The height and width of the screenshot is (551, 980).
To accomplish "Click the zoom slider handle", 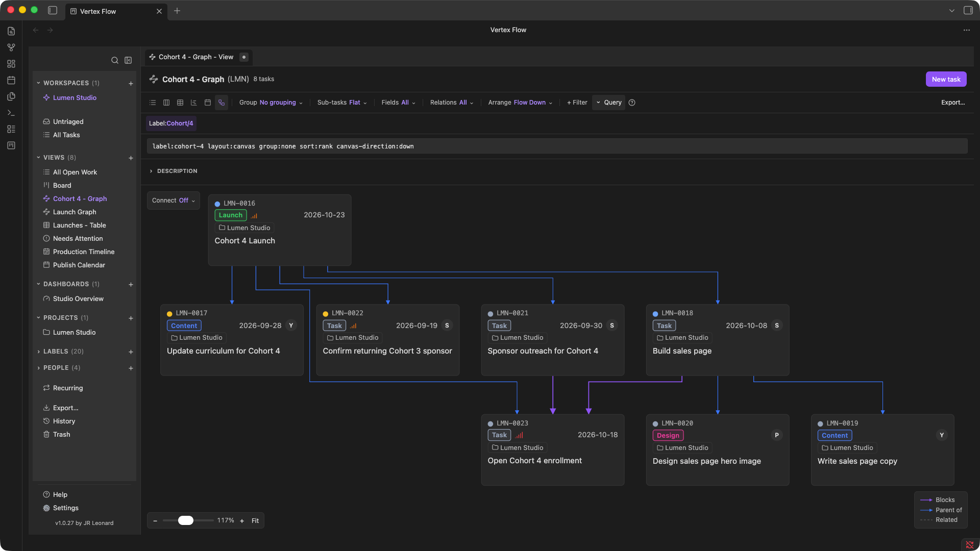I will point(186,520).
